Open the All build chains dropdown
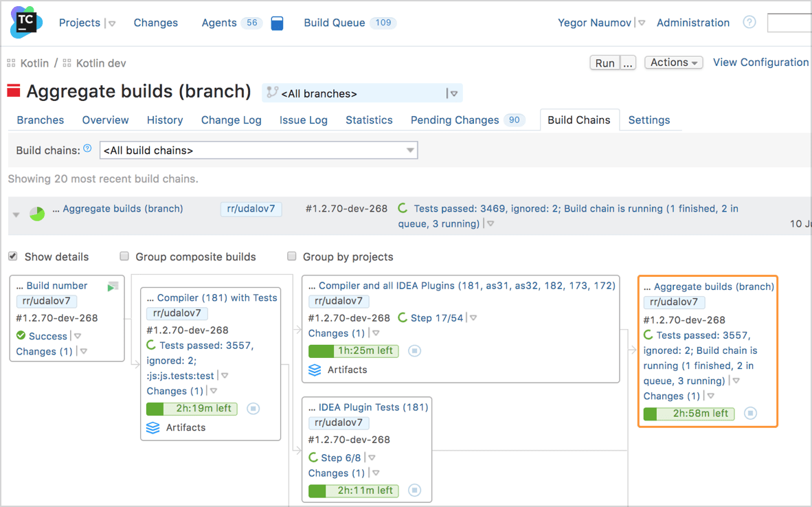The width and height of the screenshot is (812, 507). pos(258,150)
